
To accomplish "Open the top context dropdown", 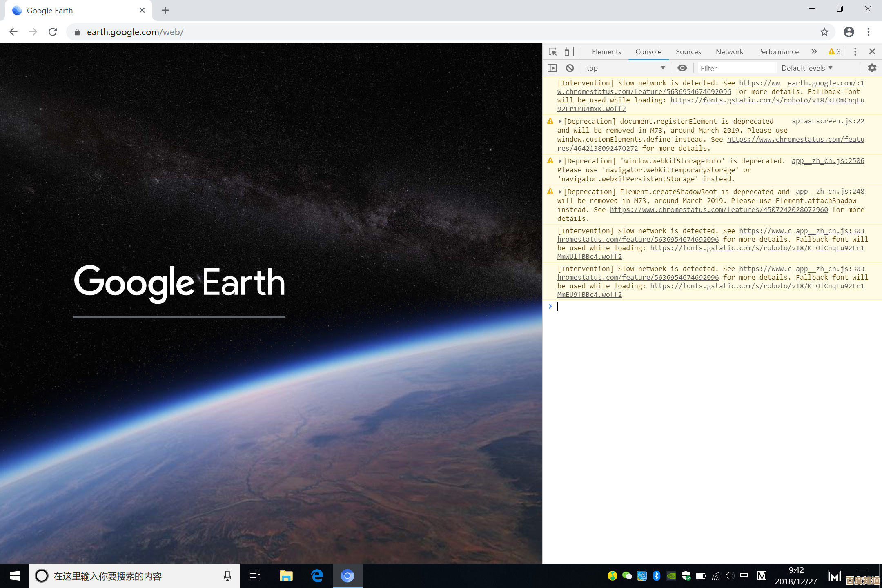I will (x=625, y=68).
